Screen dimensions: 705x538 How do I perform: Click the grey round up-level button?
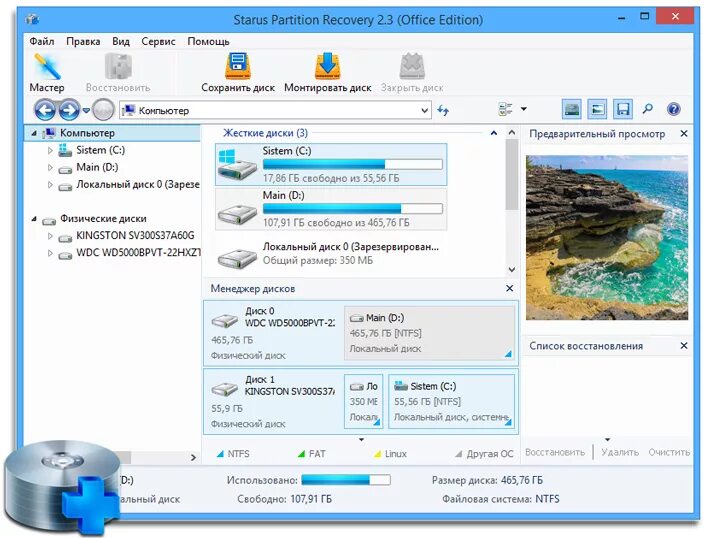(103, 110)
